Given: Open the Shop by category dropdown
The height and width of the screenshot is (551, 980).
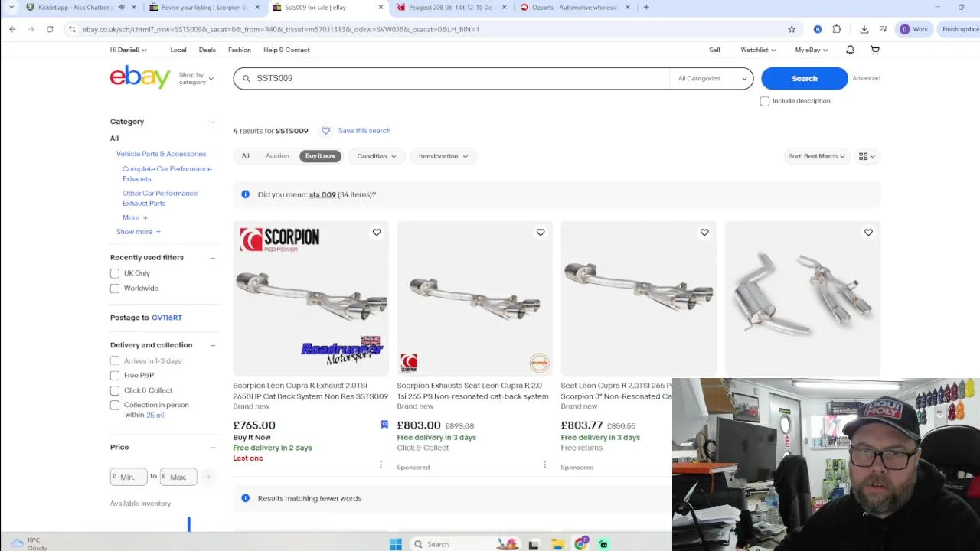Looking at the screenshot, I should (x=196, y=78).
